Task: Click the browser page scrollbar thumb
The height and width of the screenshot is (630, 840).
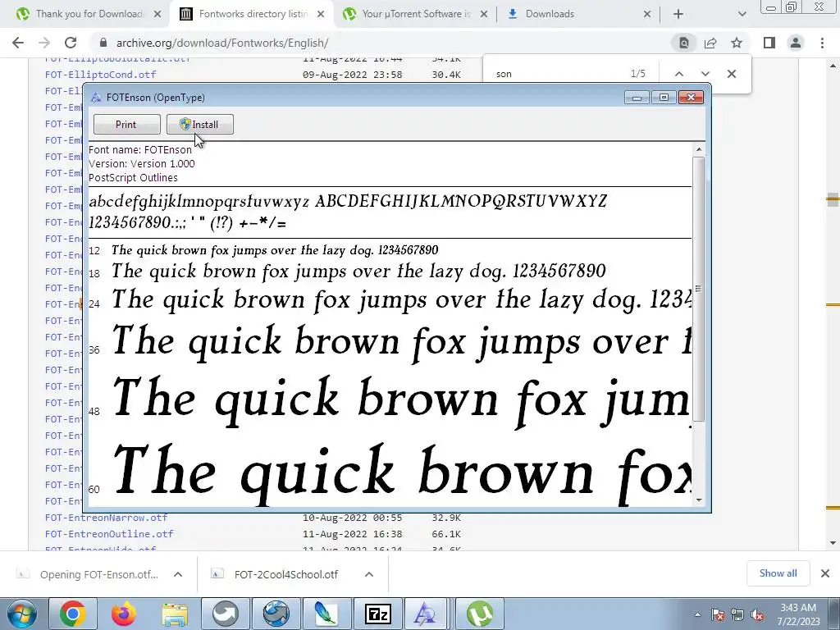Action: [833, 200]
